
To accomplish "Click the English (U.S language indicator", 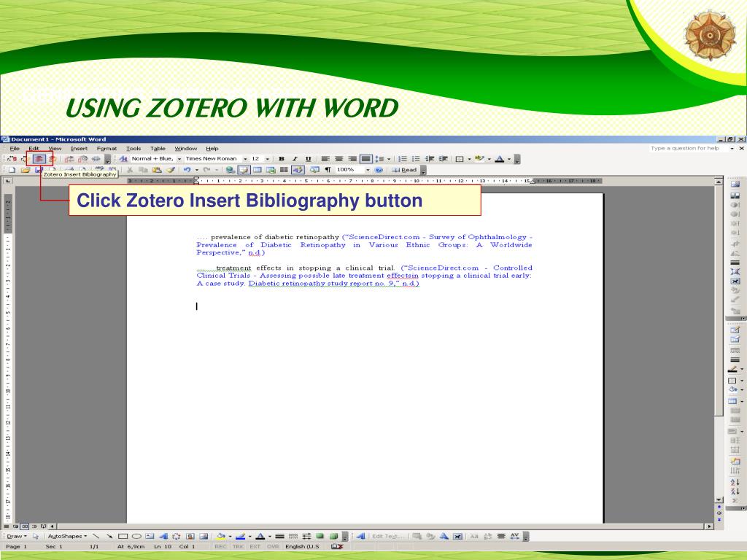I will tap(302, 547).
